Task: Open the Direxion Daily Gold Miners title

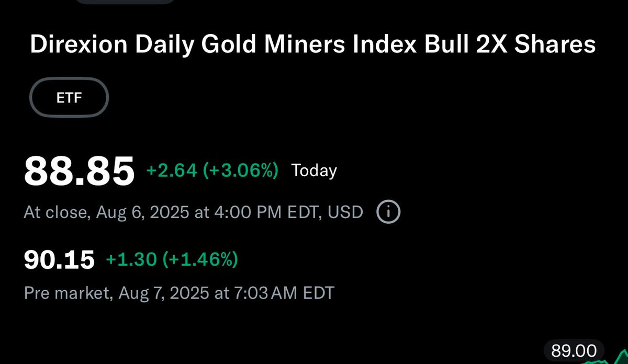Action: point(313,44)
